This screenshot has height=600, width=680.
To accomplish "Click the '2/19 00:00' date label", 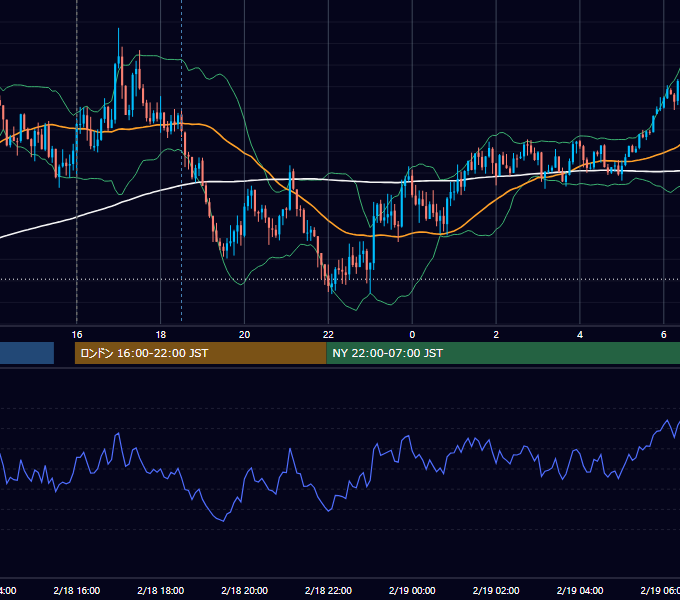I will click(412, 590).
